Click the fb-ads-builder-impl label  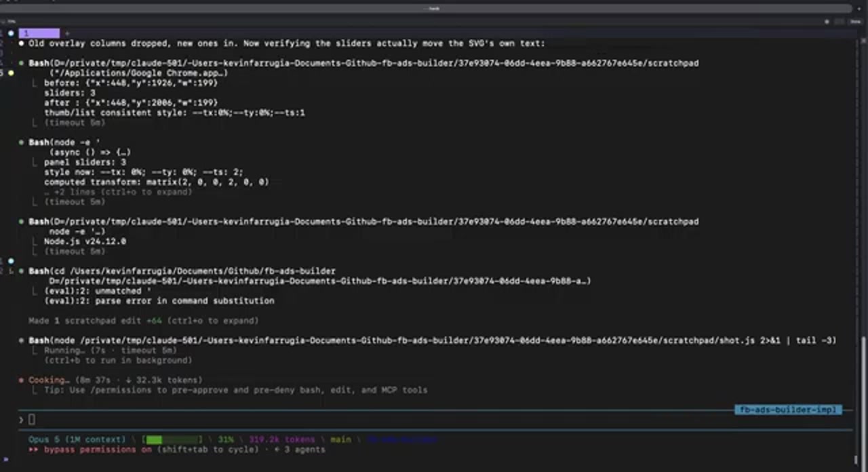click(788, 410)
